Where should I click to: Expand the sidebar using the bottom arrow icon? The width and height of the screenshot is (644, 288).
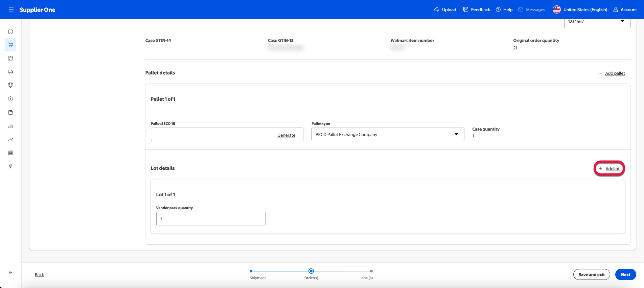pyautogui.click(x=10, y=272)
